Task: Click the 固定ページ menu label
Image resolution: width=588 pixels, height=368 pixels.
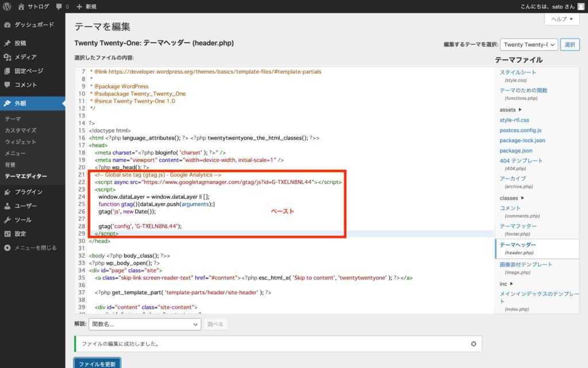Action: pyautogui.click(x=29, y=71)
